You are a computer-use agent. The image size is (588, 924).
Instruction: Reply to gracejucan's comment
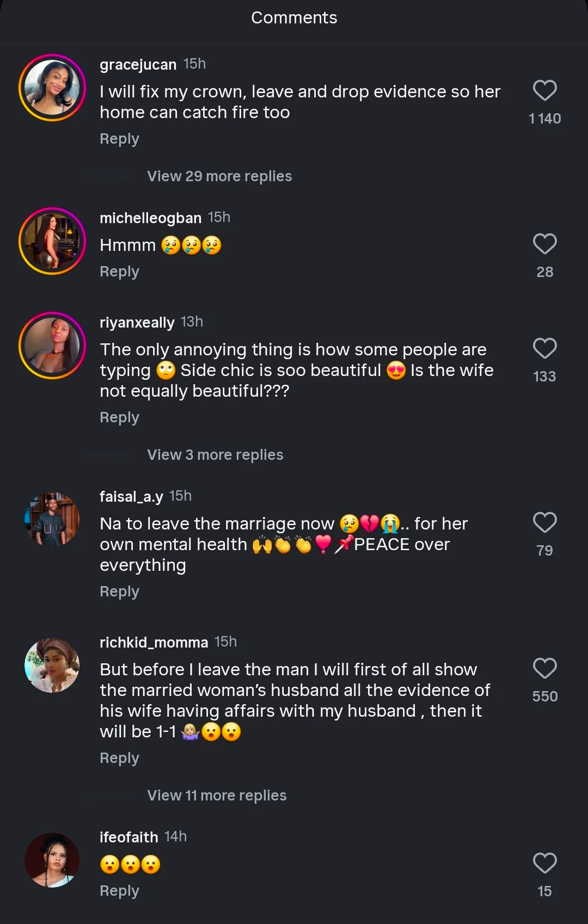tap(119, 139)
